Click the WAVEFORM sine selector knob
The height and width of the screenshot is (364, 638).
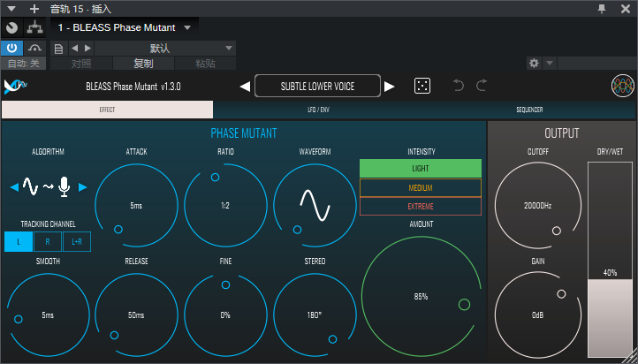click(315, 205)
